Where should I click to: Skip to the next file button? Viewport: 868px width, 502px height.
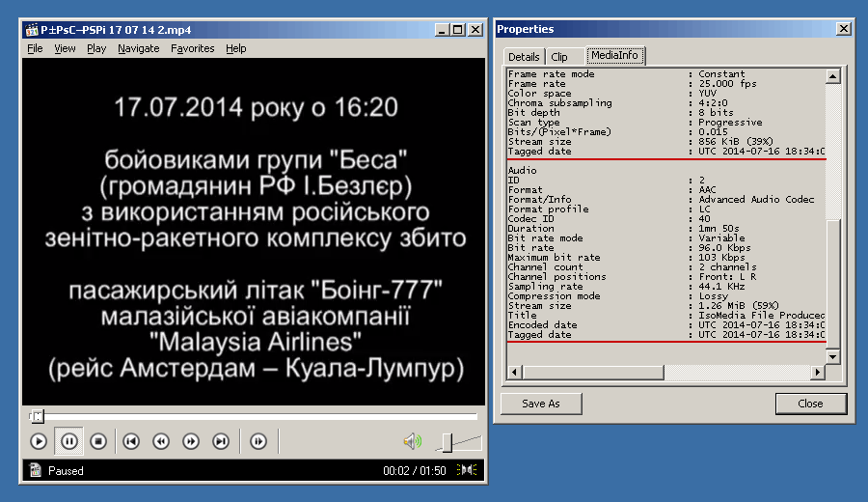pos(221,441)
